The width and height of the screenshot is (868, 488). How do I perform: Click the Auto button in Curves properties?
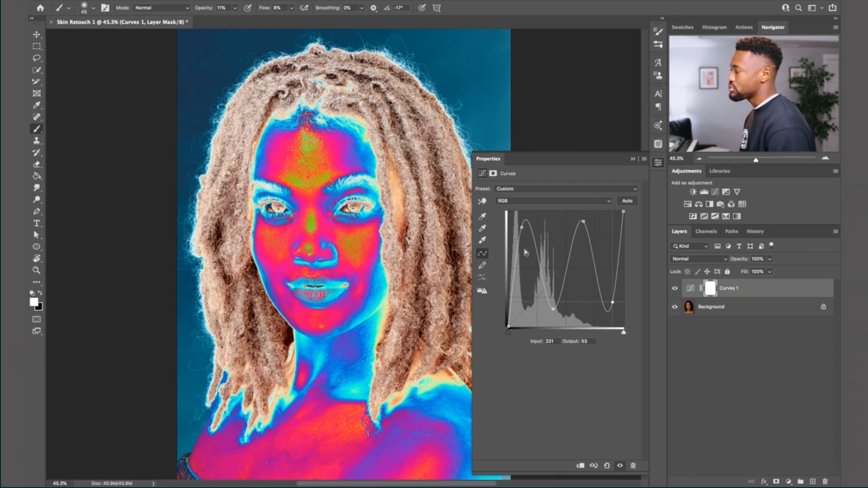coord(627,201)
